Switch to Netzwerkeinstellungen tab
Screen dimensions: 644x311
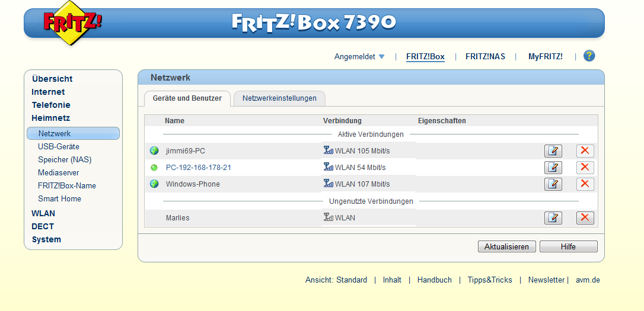(x=279, y=98)
